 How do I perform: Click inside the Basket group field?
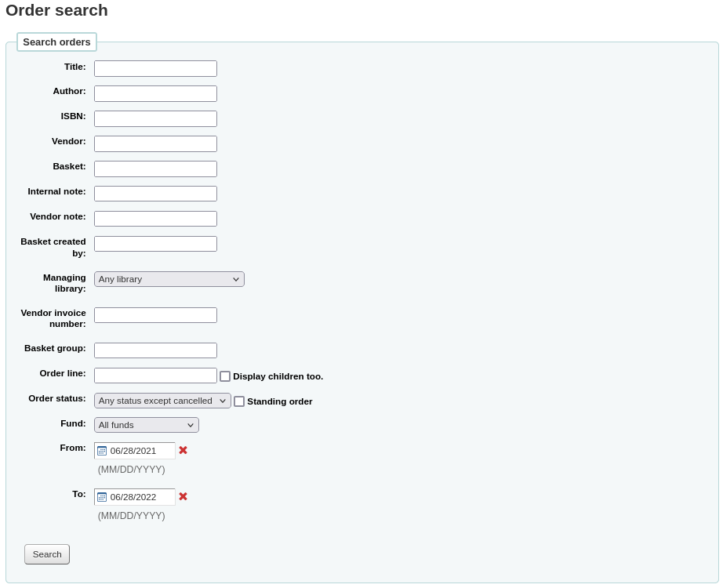pyautogui.click(x=155, y=350)
